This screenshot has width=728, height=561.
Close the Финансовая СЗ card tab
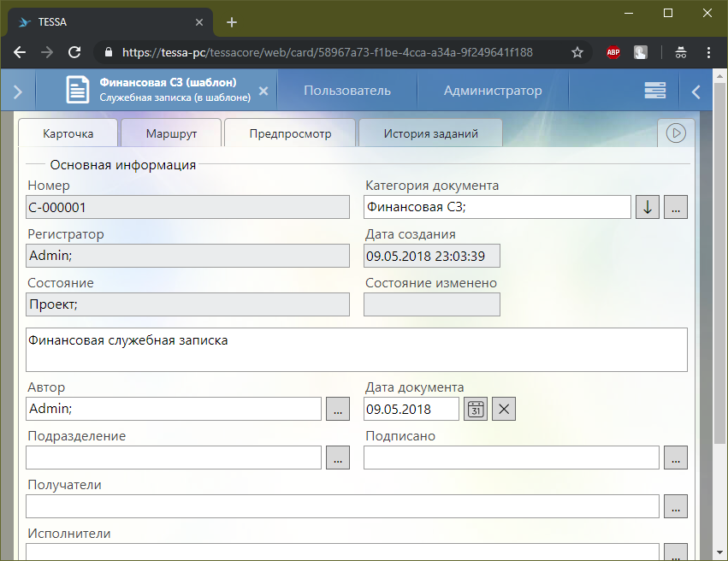click(x=263, y=91)
